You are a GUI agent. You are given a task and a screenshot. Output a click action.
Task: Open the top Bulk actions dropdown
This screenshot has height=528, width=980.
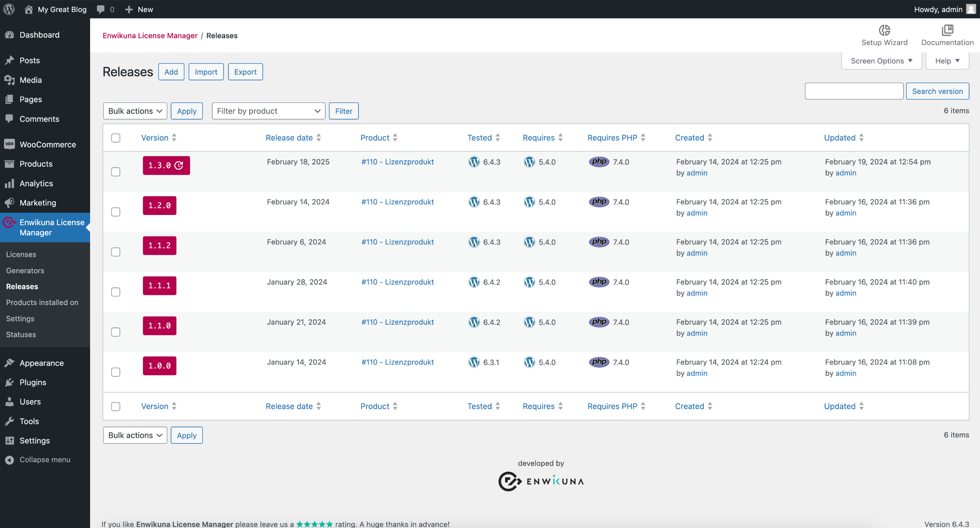[x=135, y=111]
